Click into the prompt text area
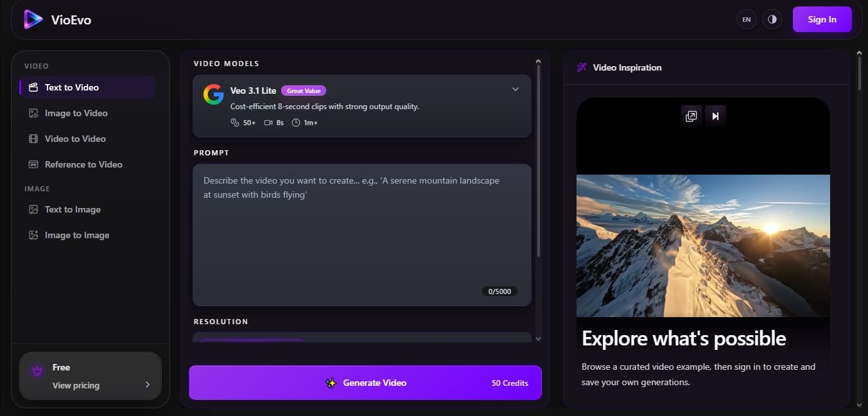Image resolution: width=868 pixels, height=416 pixels. click(362, 235)
